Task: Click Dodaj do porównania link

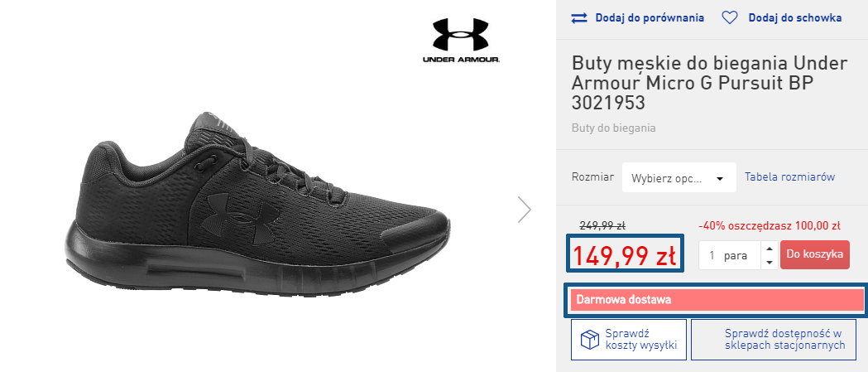Action: point(650,17)
